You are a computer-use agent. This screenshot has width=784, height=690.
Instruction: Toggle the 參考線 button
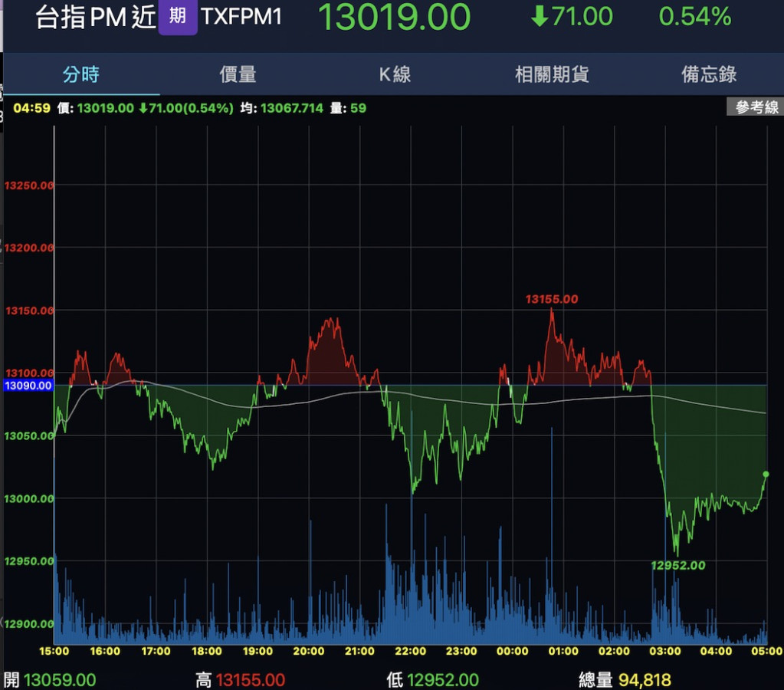756,108
